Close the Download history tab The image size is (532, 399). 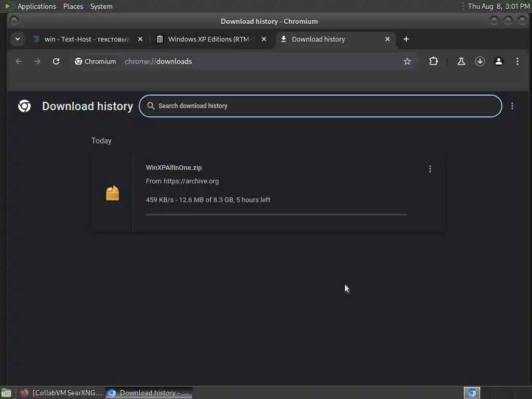388,39
